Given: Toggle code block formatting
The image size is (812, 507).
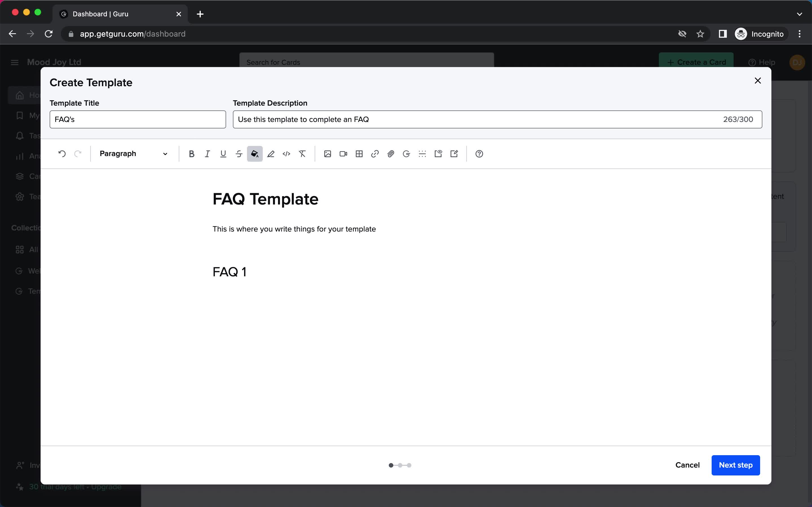Looking at the screenshot, I should pyautogui.click(x=286, y=154).
